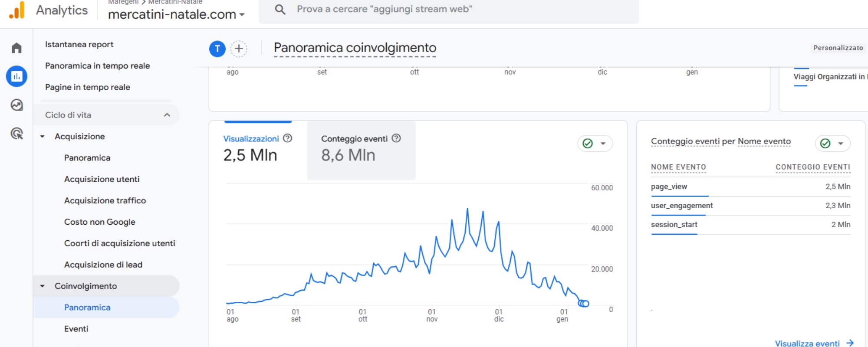Click the blue T segment badge
868x347 pixels.
click(217, 49)
